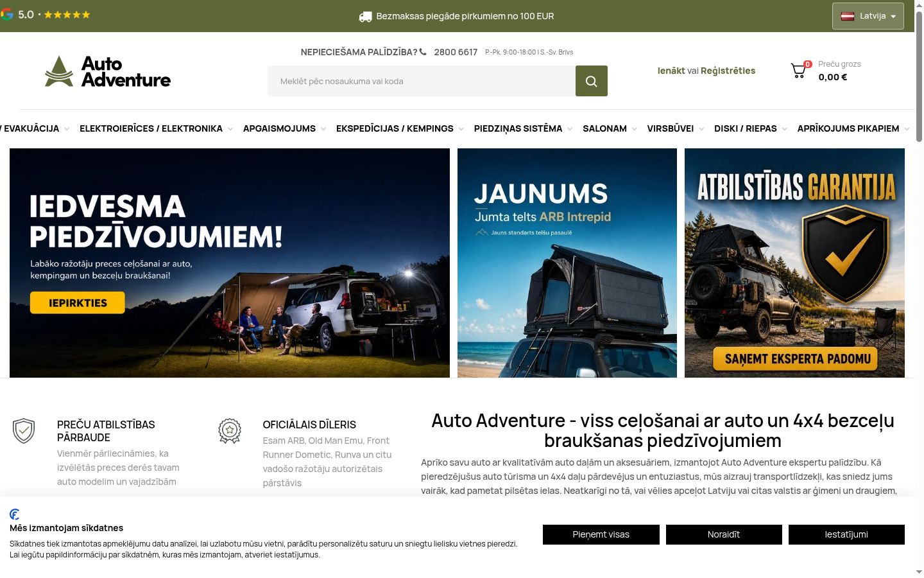
Task: Click the phone handset icon
Action: pos(423,52)
